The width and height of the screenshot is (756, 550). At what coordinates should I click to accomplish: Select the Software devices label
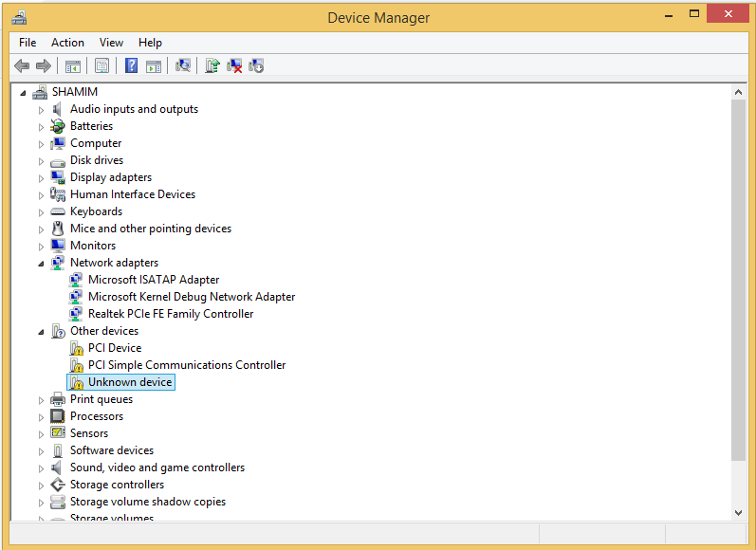pyautogui.click(x=111, y=450)
